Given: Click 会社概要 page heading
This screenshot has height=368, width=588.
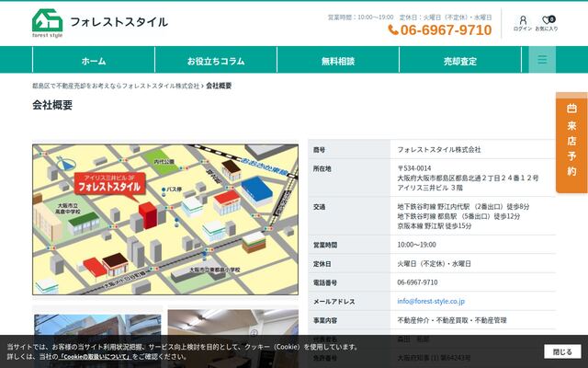Looking at the screenshot, I should tap(52, 105).
